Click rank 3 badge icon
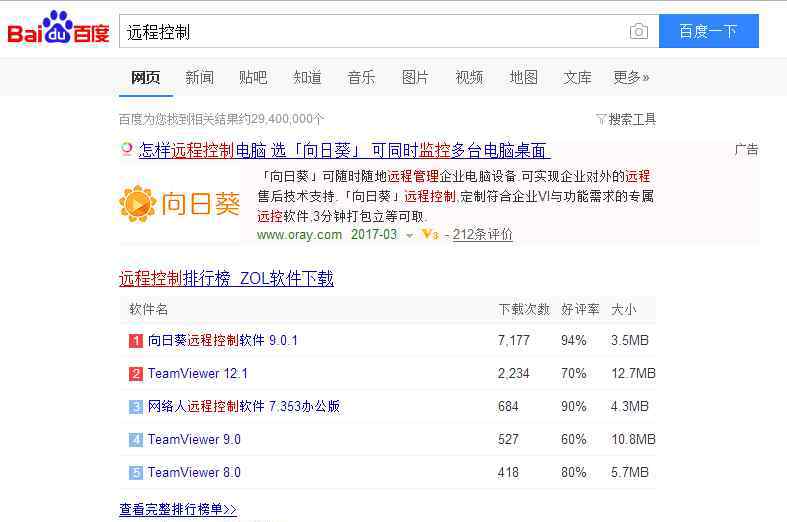 point(136,407)
